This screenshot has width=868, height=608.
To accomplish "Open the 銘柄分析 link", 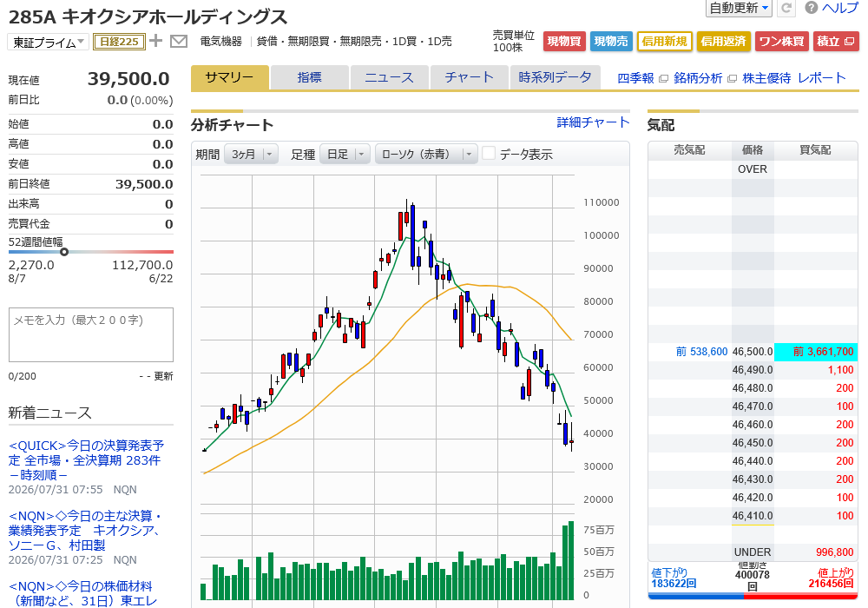I will pyautogui.click(x=698, y=79).
